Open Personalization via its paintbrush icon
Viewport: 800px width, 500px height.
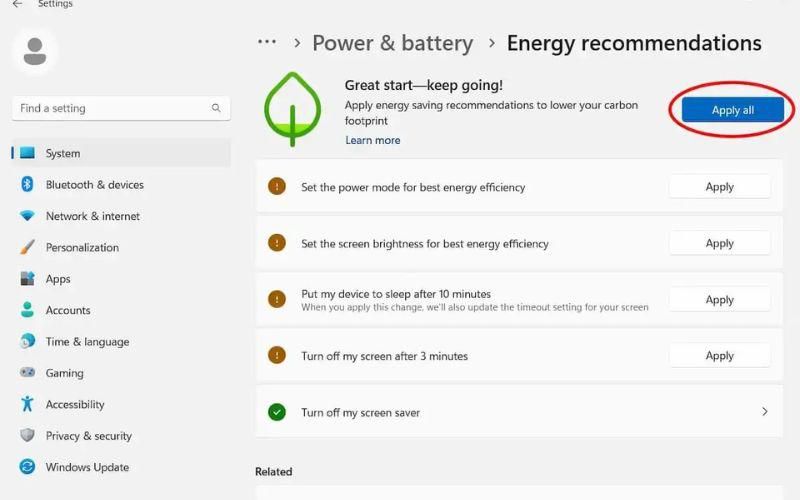[x=27, y=247]
